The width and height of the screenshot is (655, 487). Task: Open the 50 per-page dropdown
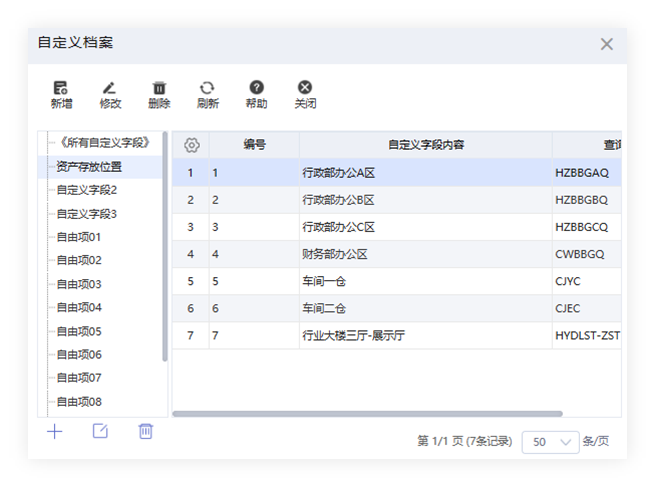click(550, 442)
